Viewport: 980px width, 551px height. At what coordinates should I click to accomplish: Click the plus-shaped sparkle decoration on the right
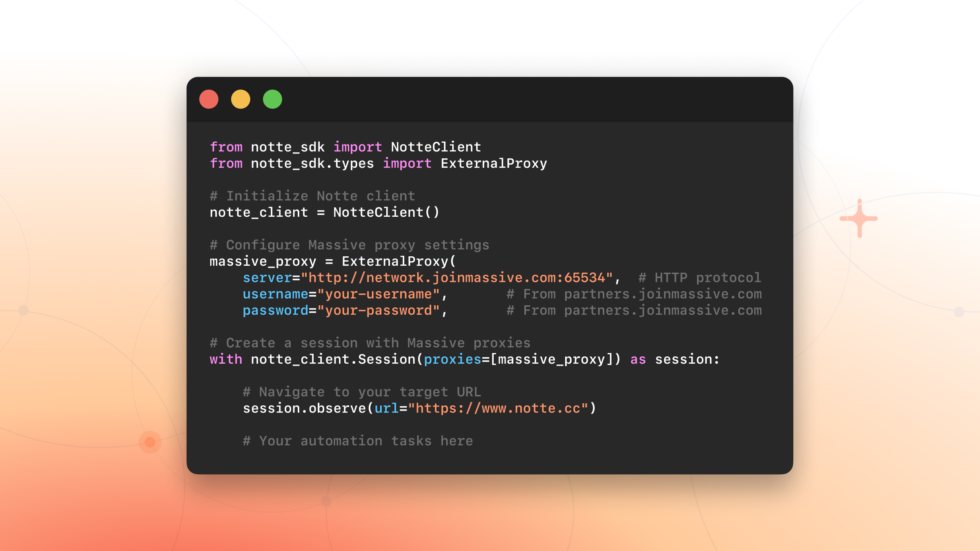(x=860, y=219)
